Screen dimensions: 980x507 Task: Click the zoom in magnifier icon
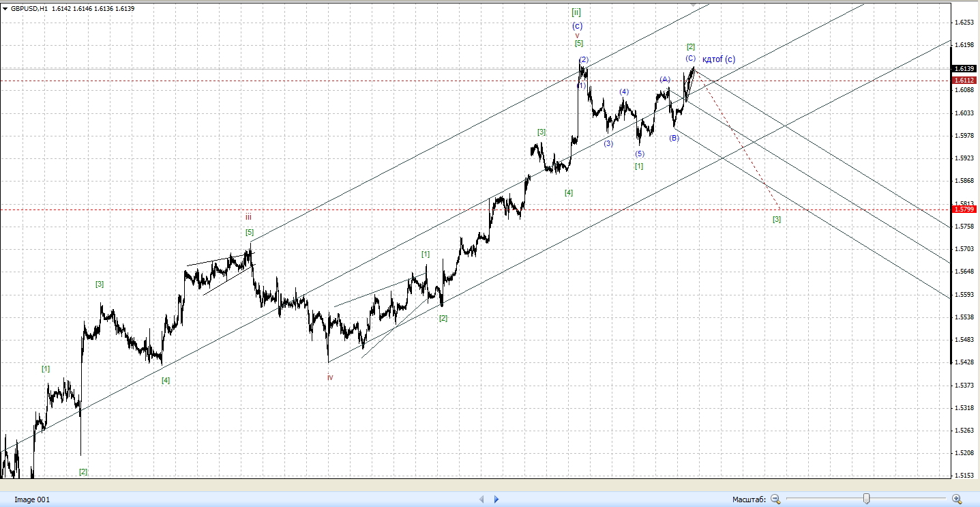[x=957, y=499]
